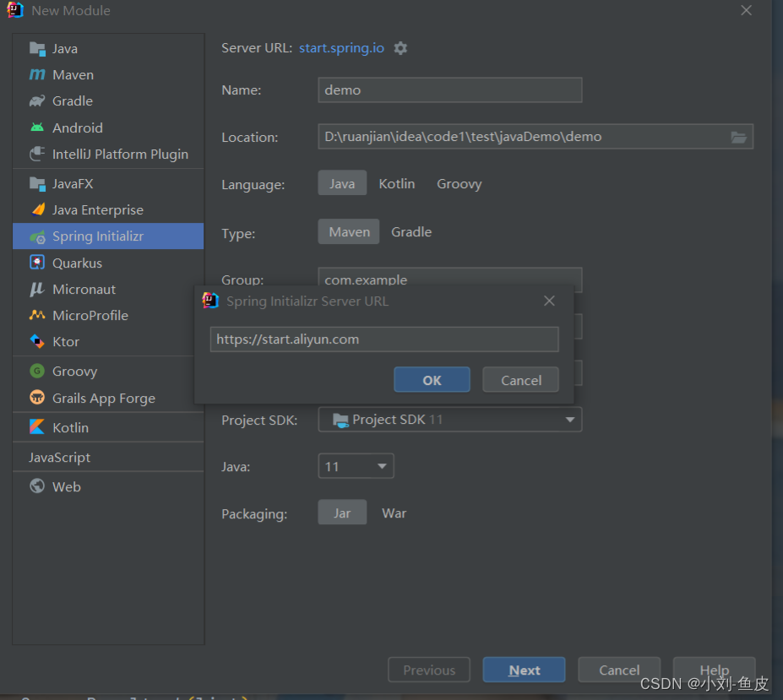The height and width of the screenshot is (700, 783).
Task: Click the Next button
Action: point(525,670)
